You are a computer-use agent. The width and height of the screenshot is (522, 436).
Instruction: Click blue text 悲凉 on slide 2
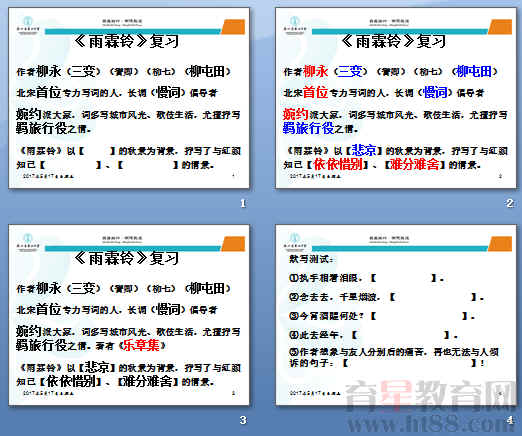coord(364,150)
